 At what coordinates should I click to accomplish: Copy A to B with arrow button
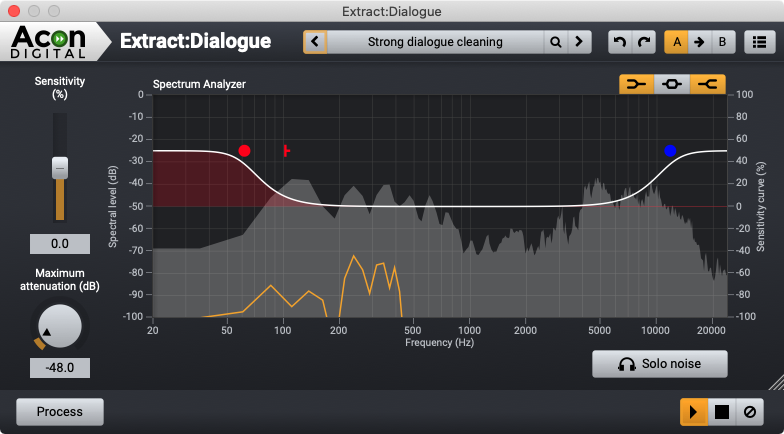(699, 42)
